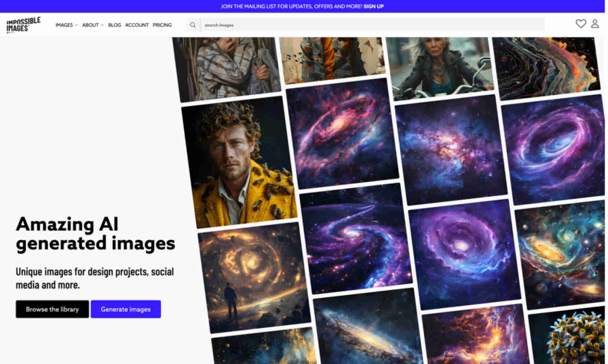Click SIGN UP in the top banner
608x364 pixels.
coord(373,7)
